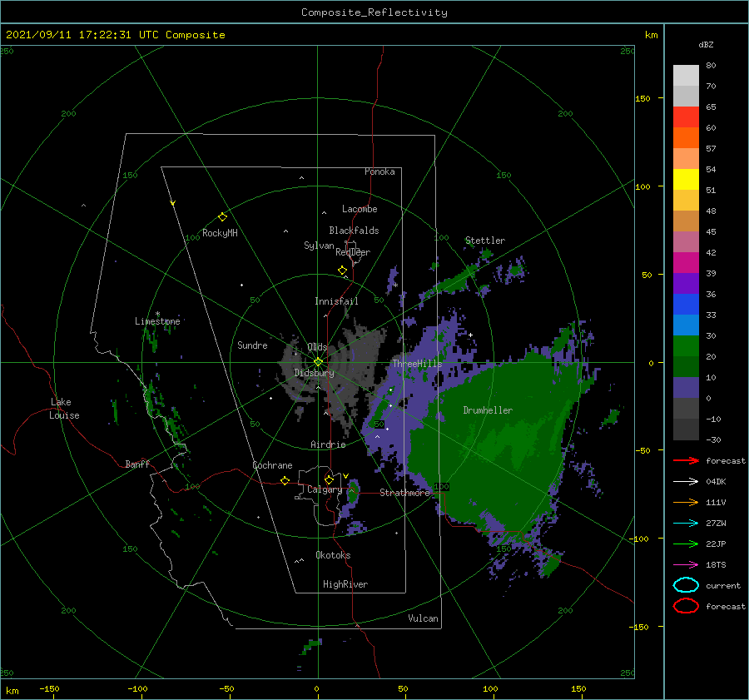Select the 65 dBZ red color swatch
The height and width of the screenshot is (700, 749).
tap(686, 117)
